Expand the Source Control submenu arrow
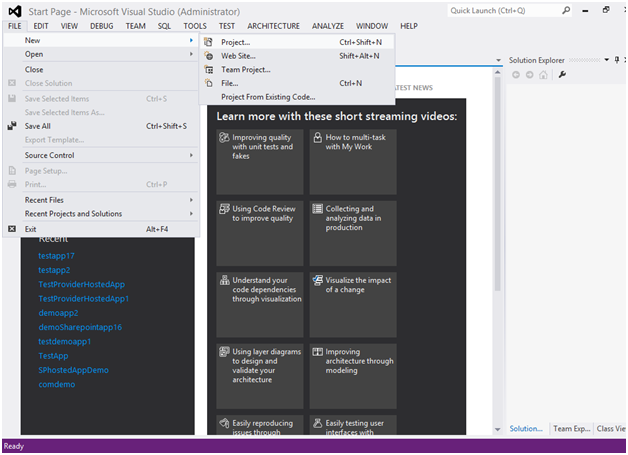This screenshot has height=455, width=628. (191, 155)
